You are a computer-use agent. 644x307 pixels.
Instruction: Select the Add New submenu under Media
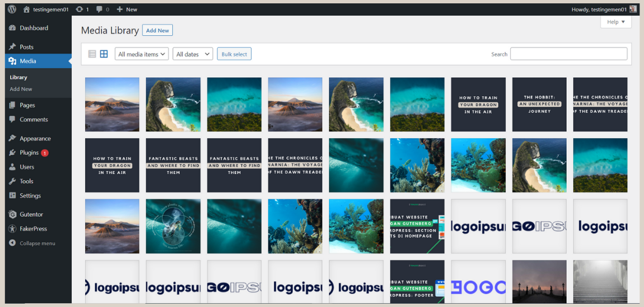(x=21, y=89)
